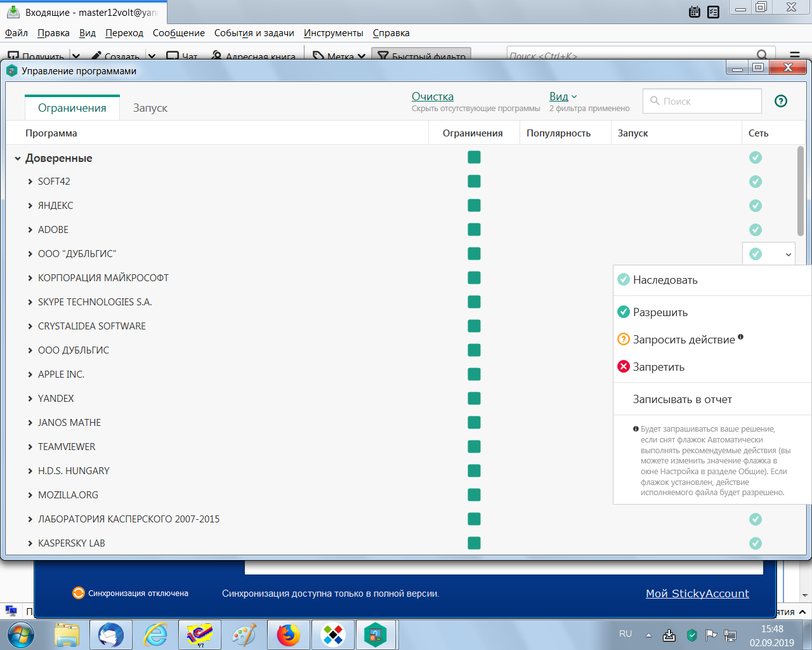
Task: Click network checkmark for ЛАБОРАТОРИЯ КАСПЕРСКОГО 2007-2015
Action: 756,519
